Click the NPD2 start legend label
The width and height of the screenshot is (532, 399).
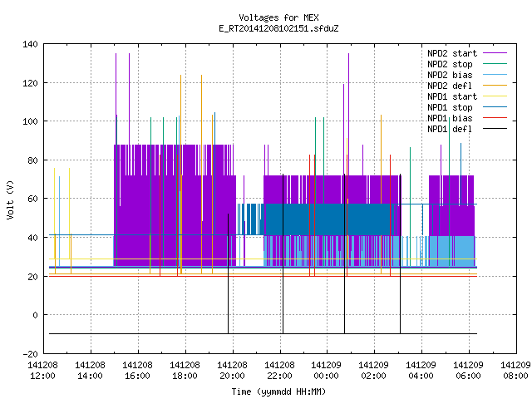tap(452, 53)
